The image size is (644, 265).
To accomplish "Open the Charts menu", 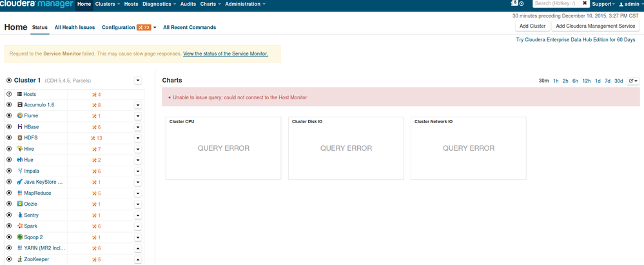I will click(210, 4).
